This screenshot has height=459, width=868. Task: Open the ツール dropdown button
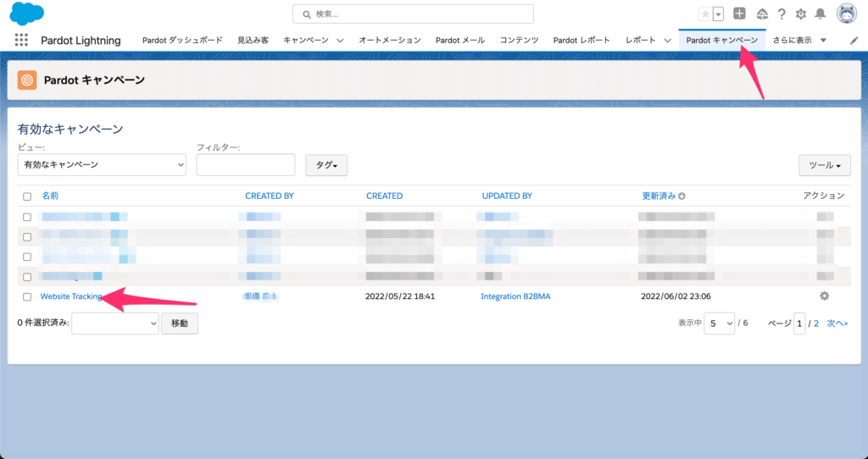point(824,165)
